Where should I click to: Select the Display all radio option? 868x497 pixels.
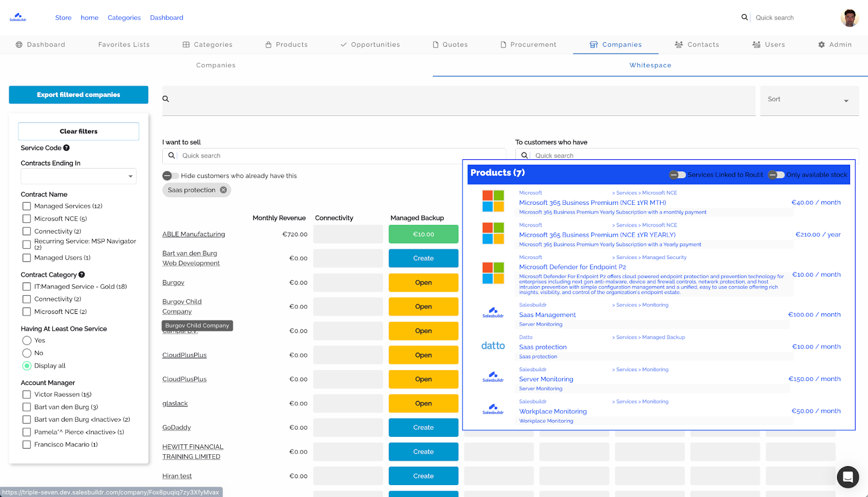pyautogui.click(x=27, y=366)
